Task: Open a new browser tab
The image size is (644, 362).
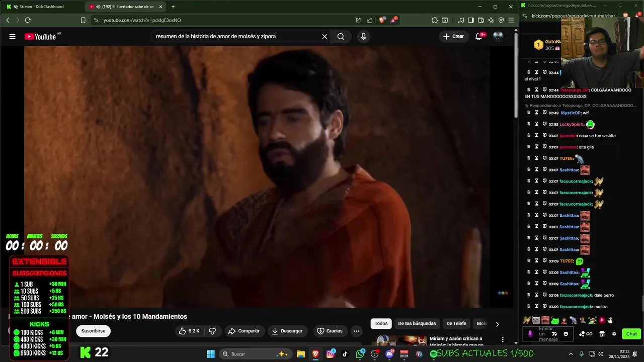Action: point(173,7)
